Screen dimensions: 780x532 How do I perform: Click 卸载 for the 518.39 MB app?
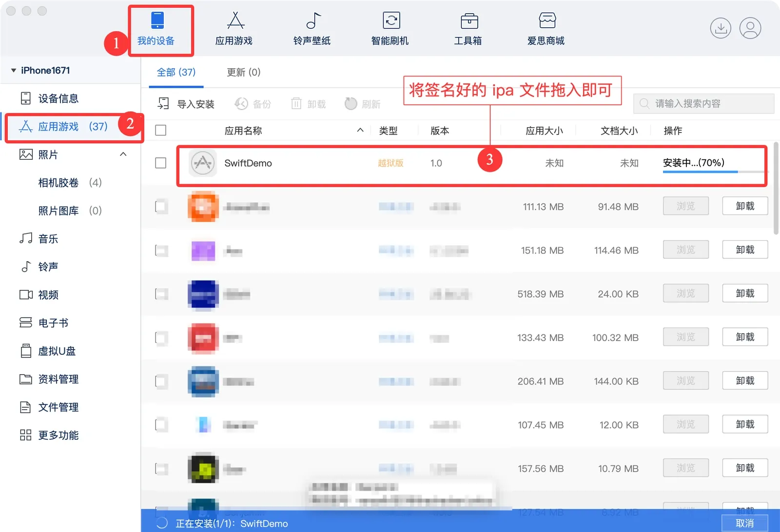pos(745,293)
